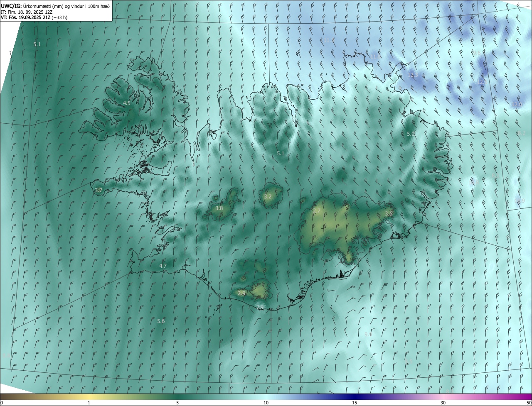Screen dimensions: 532x406
Task: Click the 7.9 value on the south coast
Action: coord(260,307)
